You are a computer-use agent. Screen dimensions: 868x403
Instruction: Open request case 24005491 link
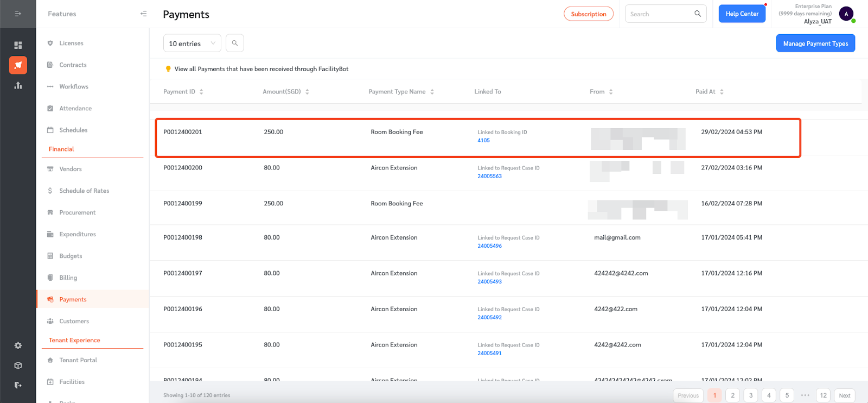489,353
